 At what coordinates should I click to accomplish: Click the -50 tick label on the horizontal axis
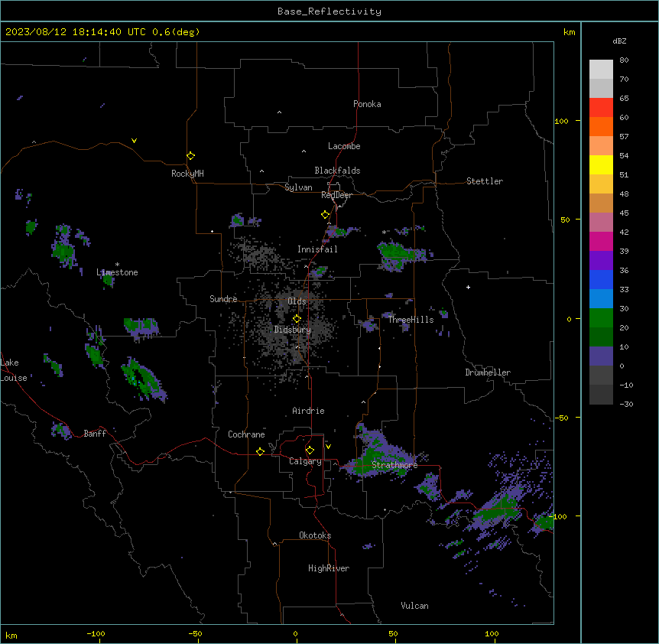click(x=195, y=633)
